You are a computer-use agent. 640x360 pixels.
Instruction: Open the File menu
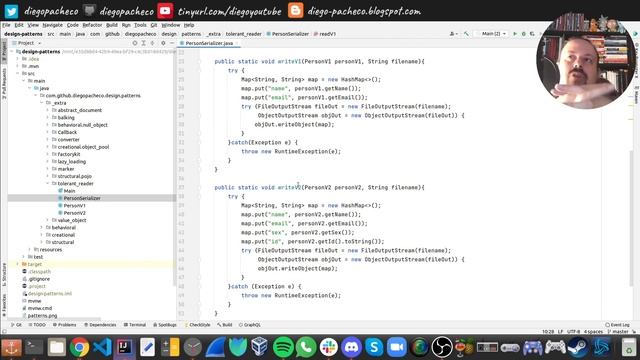coord(6,25)
